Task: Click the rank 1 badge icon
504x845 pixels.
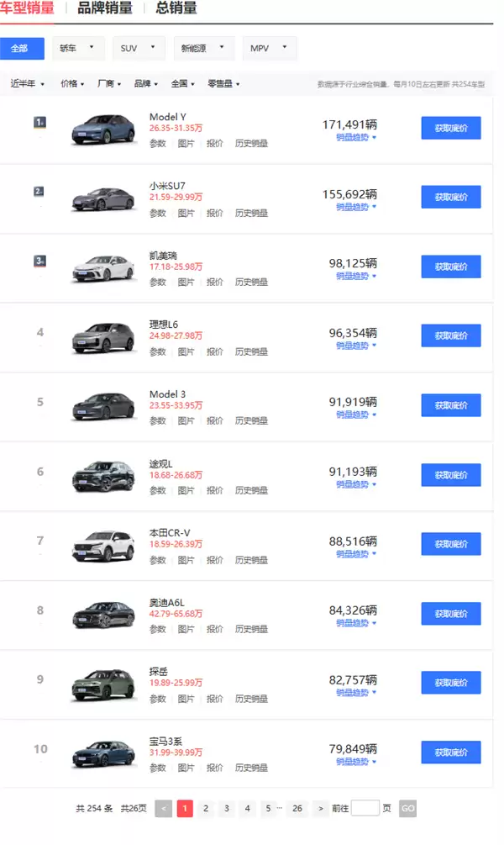Action: (x=39, y=123)
